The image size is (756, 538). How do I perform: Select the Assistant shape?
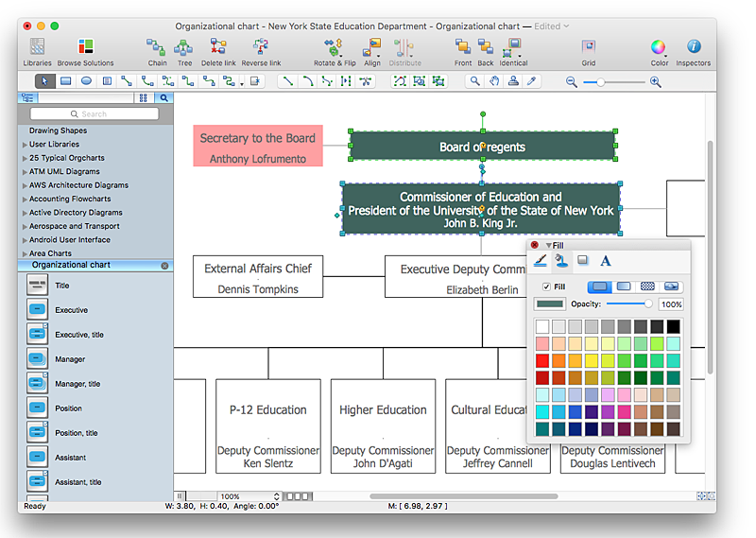(x=37, y=457)
